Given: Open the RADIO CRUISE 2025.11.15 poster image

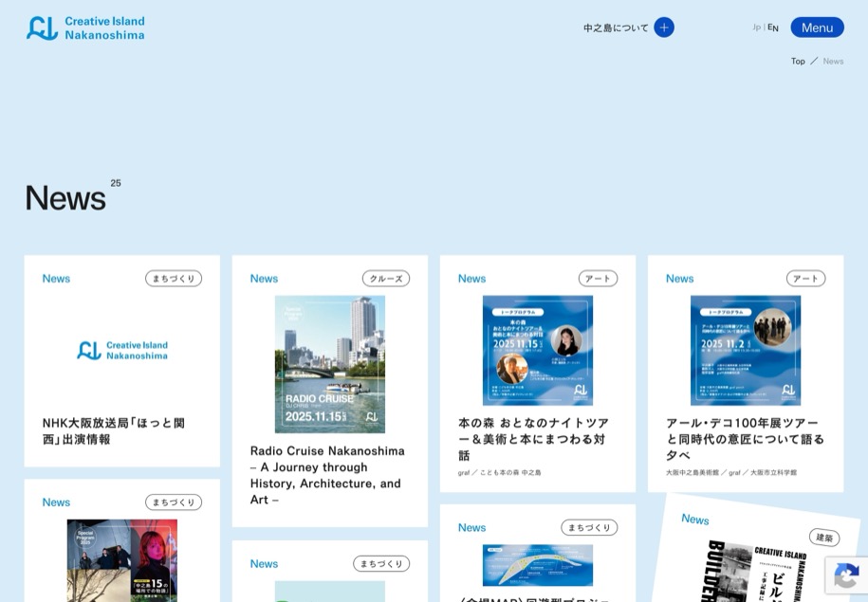Looking at the screenshot, I should (x=330, y=364).
